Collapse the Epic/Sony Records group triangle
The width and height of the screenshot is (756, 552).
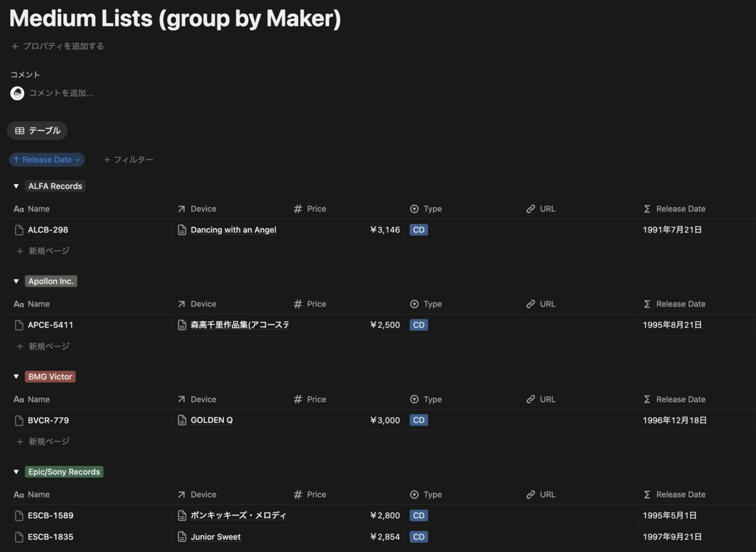click(16, 472)
